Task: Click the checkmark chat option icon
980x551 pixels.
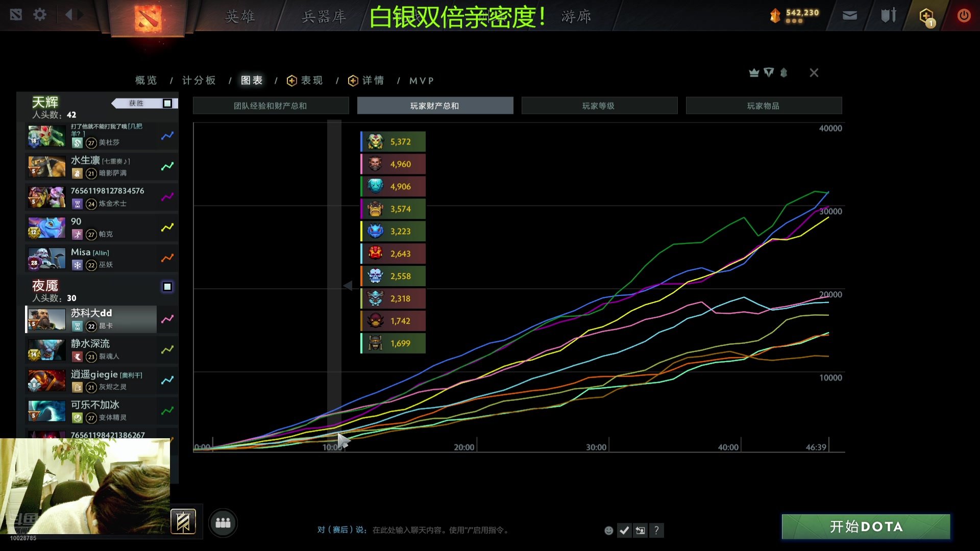Action: [x=624, y=531]
